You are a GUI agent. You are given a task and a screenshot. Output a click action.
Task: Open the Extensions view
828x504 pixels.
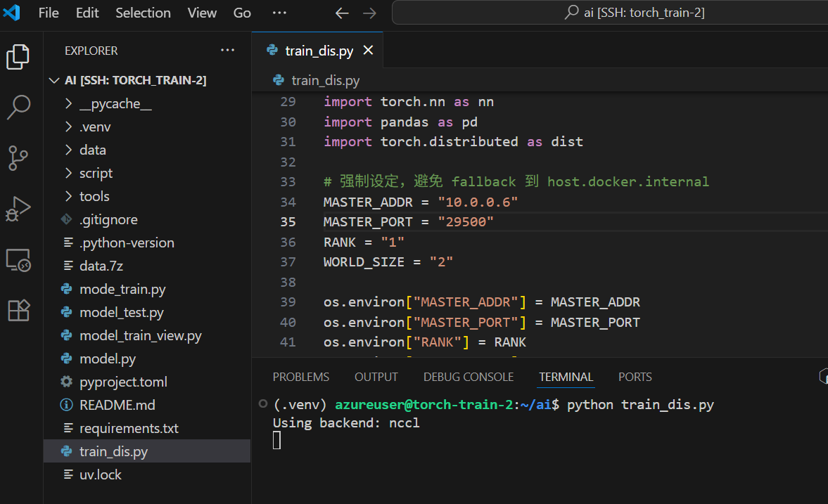coord(18,310)
